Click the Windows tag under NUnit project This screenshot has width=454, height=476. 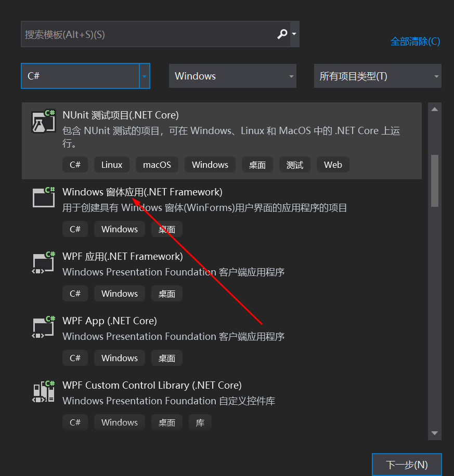210,165
